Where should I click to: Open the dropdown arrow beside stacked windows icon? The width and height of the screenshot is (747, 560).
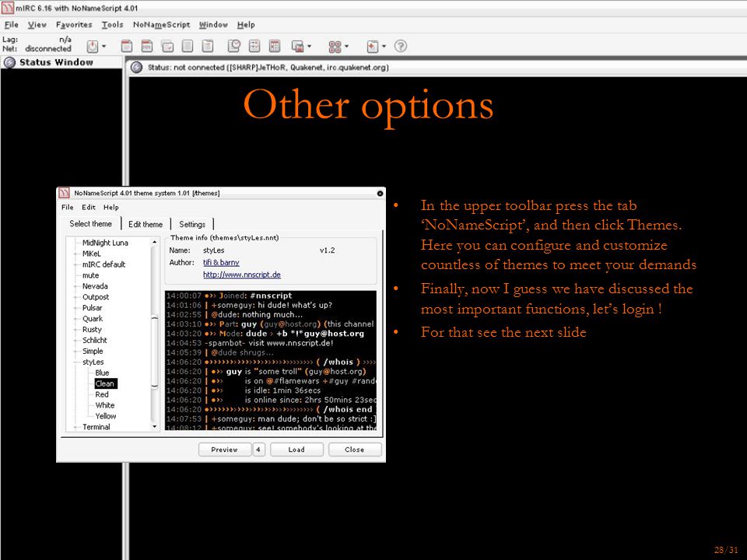(309, 46)
